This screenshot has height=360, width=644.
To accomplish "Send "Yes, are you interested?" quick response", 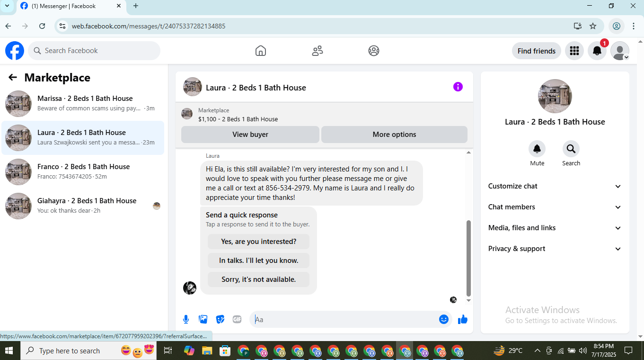I will click(x=258, y=242).
